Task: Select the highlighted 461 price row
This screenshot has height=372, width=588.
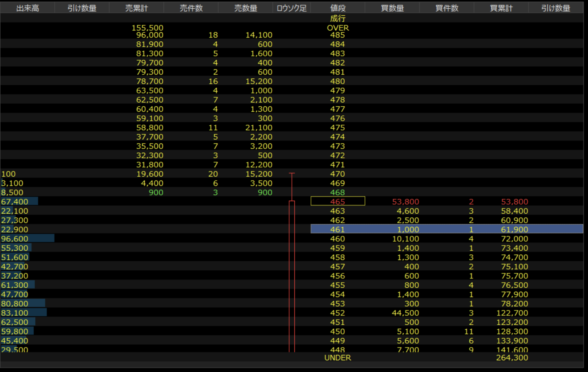Action: pos(337,229)
